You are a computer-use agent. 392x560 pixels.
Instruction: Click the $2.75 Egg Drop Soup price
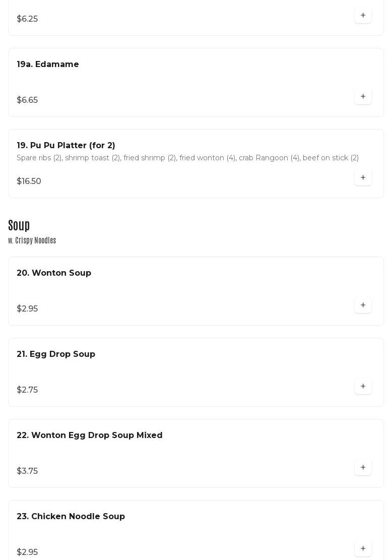27,390
